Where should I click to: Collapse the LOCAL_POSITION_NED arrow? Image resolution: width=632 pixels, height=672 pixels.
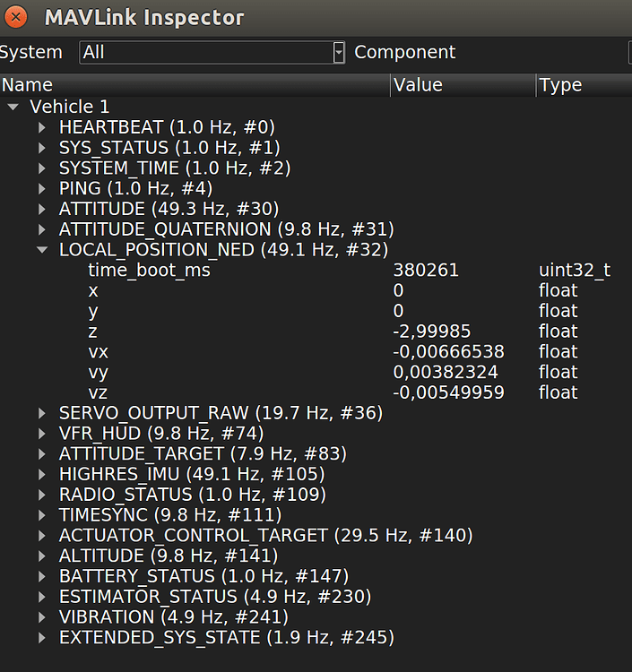click(42, 250)
